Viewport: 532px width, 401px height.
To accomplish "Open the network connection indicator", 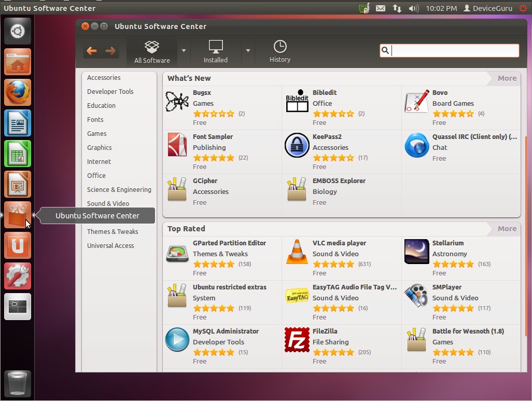I will point(397,8).
